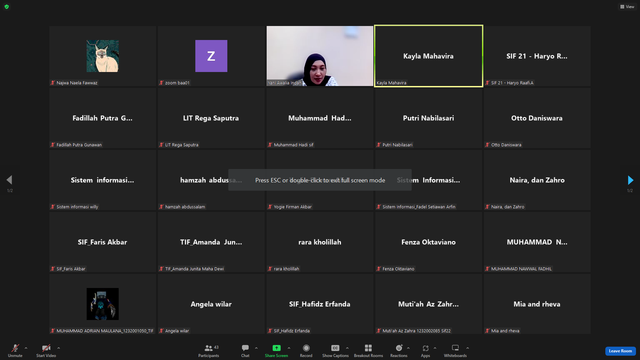Click the green encryption shield icon
Image resolution: width=640 pixels, height=360 pixels.
(x=7, y=7)
